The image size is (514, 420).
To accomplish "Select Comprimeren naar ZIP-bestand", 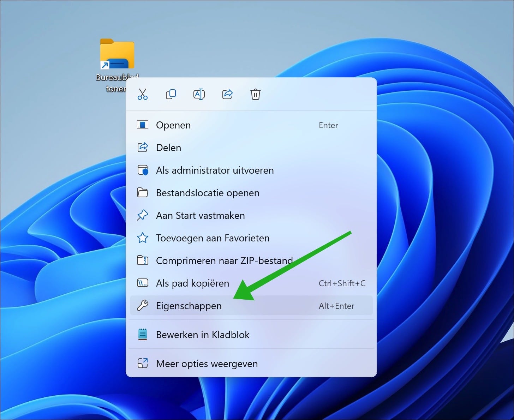I will pos(224,260).
